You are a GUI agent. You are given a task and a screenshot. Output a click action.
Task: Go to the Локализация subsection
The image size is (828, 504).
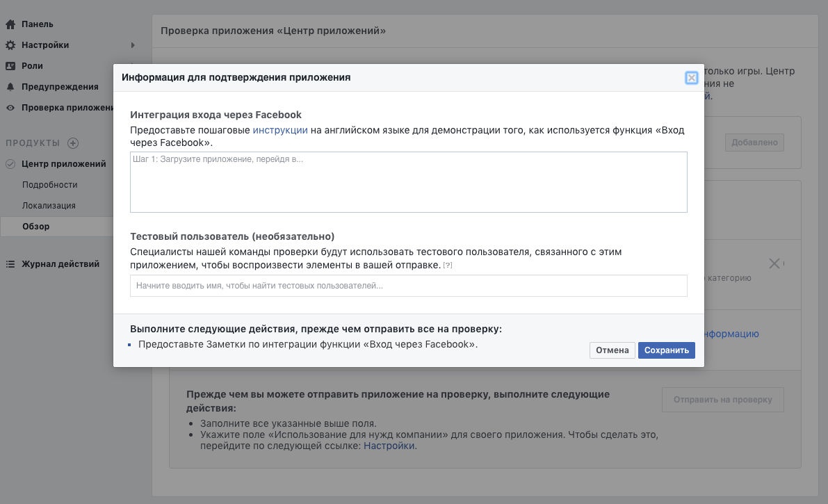point(49,206)
